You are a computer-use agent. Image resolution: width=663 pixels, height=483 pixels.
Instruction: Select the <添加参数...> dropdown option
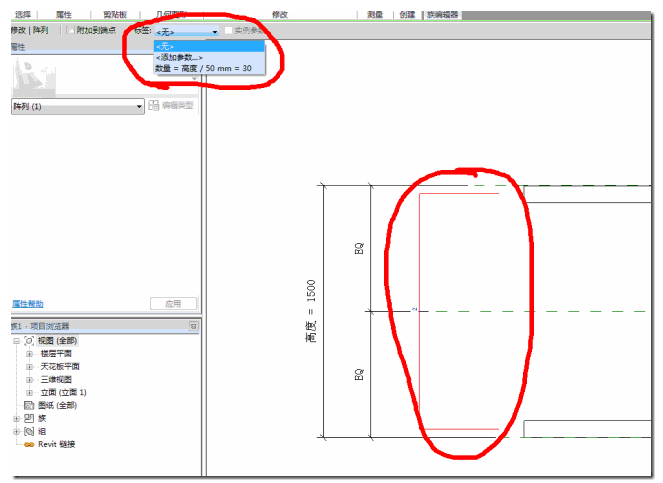pos(179,57)
